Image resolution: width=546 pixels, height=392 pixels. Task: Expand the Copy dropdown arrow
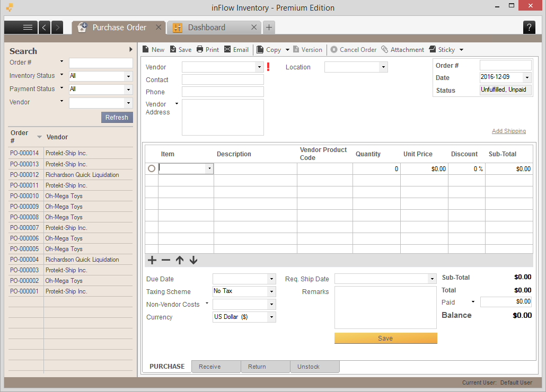point(288,50)
